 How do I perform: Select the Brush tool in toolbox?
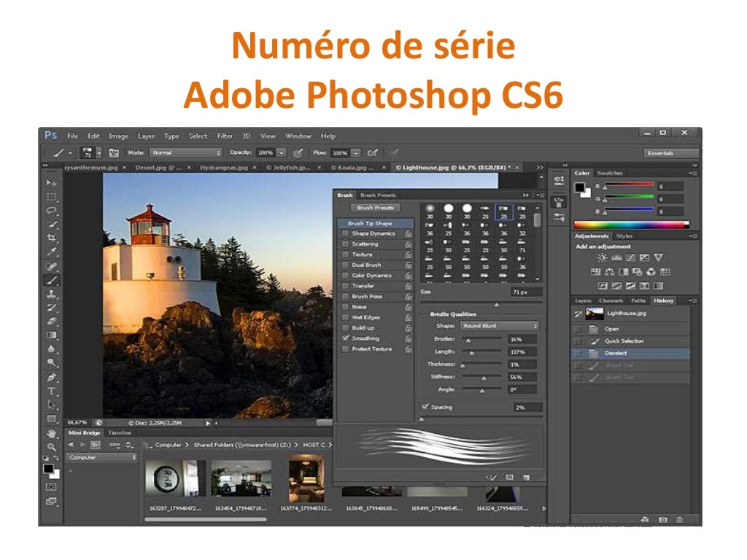(x=52, y=281)
